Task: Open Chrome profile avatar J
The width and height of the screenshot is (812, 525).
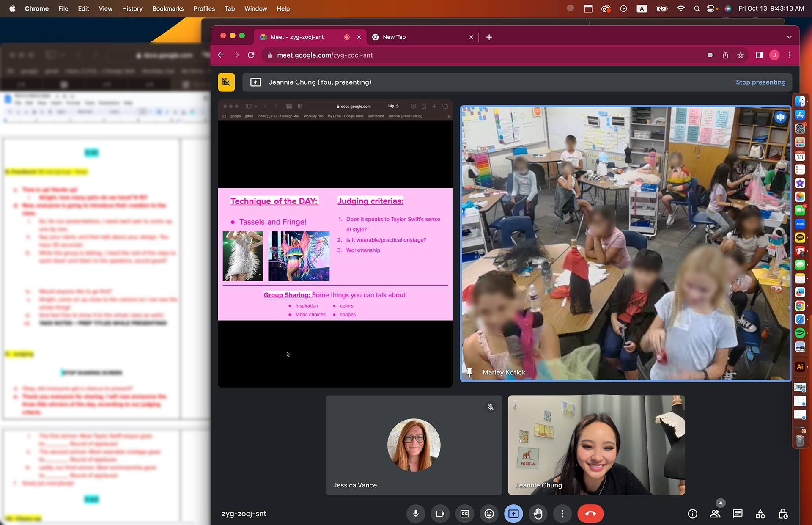Action: [774, 55]
